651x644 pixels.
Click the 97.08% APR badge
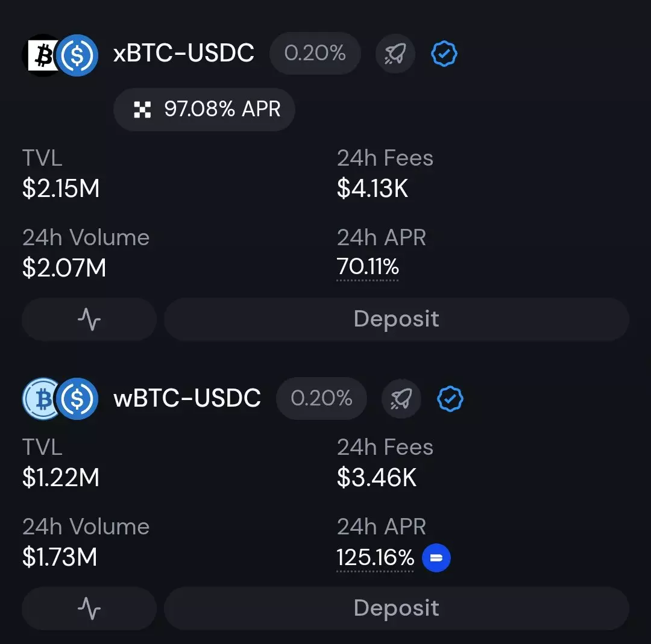(x=204, y=110)
